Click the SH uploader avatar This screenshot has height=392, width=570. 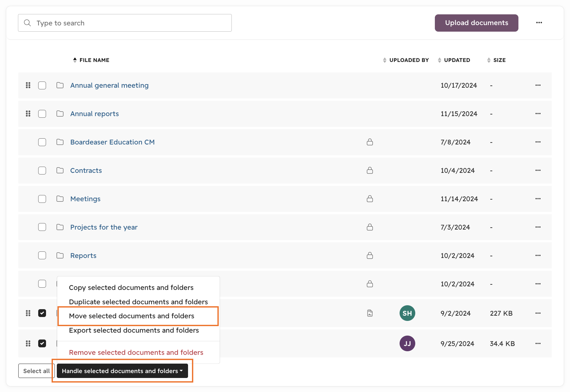point(407,313)
